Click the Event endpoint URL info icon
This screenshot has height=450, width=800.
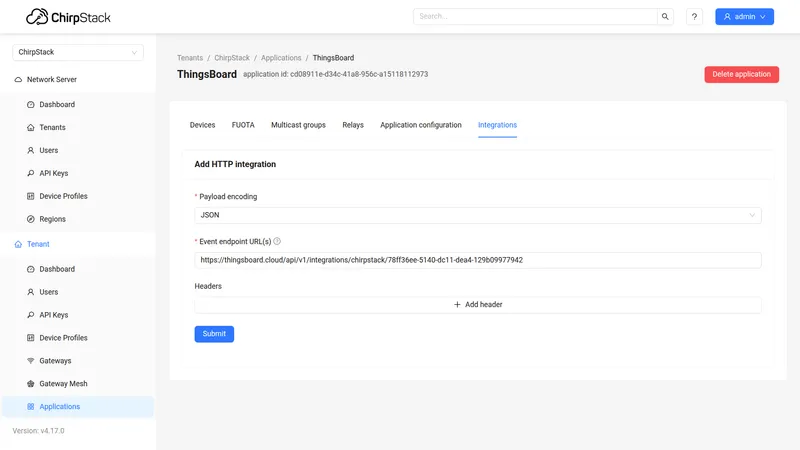click(277, 241)
